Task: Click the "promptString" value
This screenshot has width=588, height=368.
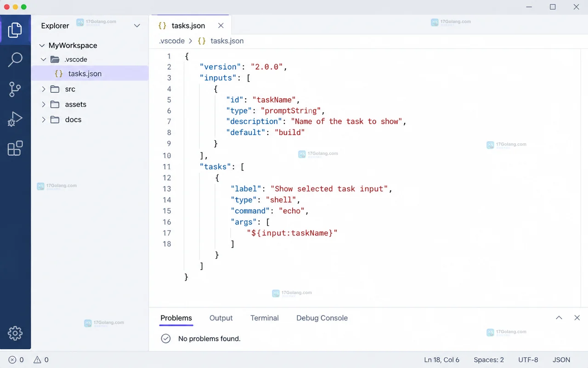Action: [291, 111]
